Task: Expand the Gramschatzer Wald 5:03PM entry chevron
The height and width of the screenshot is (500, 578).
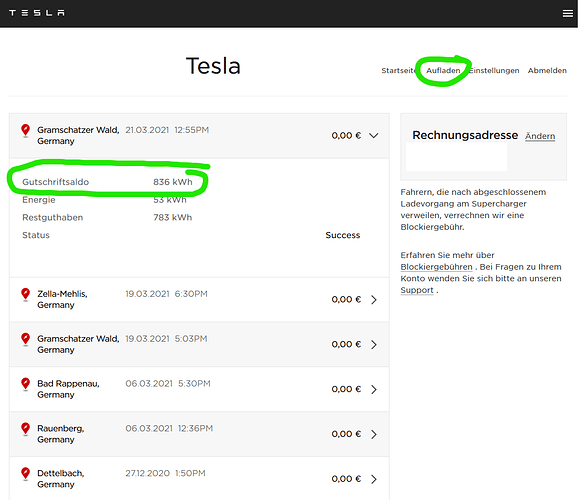Action: tap(374, 344)
